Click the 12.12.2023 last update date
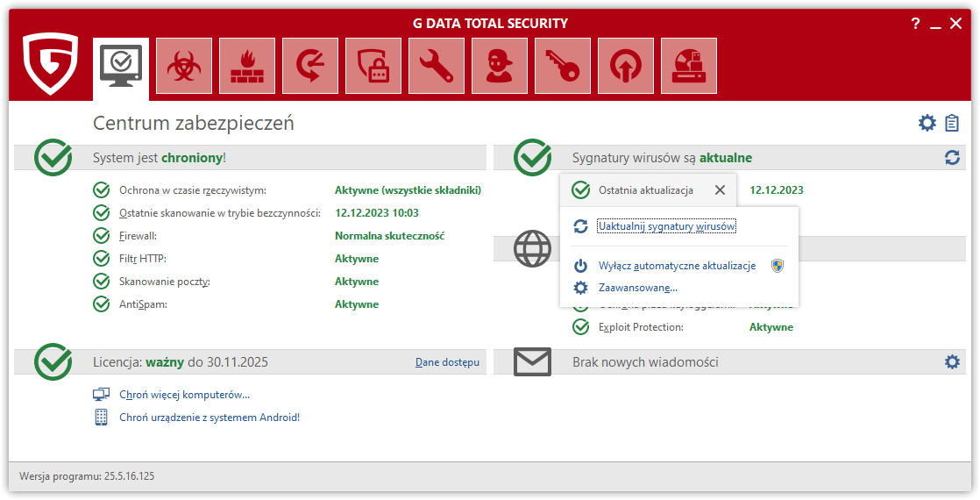The width and height of the screenshot is (980, 500). tap(777, 190)
